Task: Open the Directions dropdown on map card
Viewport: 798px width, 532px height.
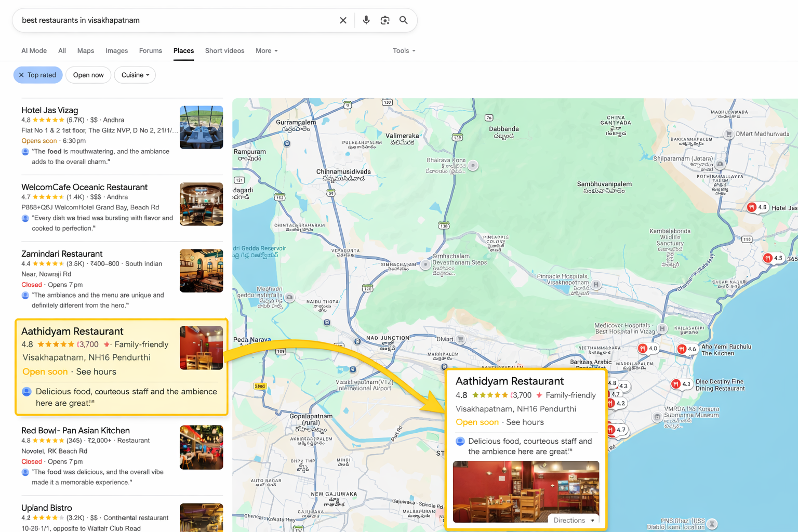Action: tap(574, 520)
